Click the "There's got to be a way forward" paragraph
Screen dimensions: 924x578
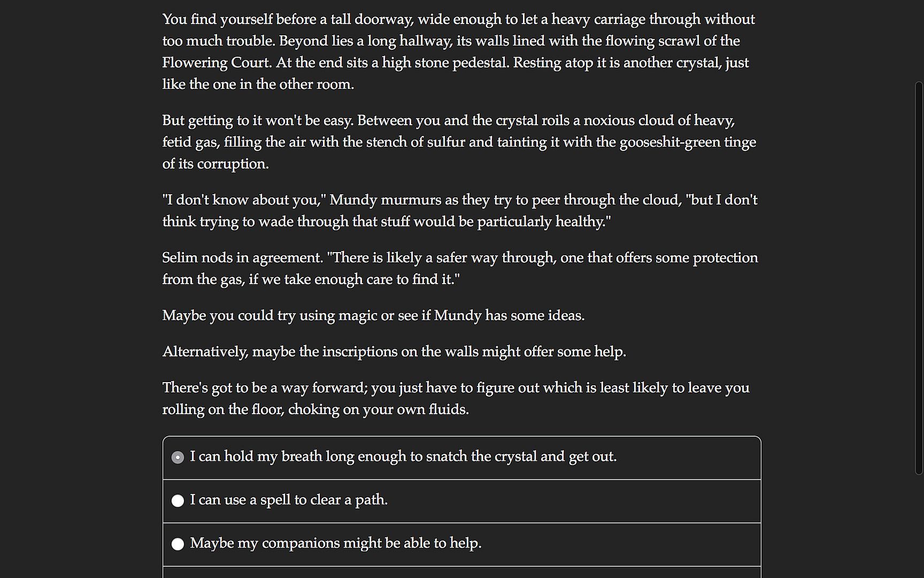coord(456,398)
